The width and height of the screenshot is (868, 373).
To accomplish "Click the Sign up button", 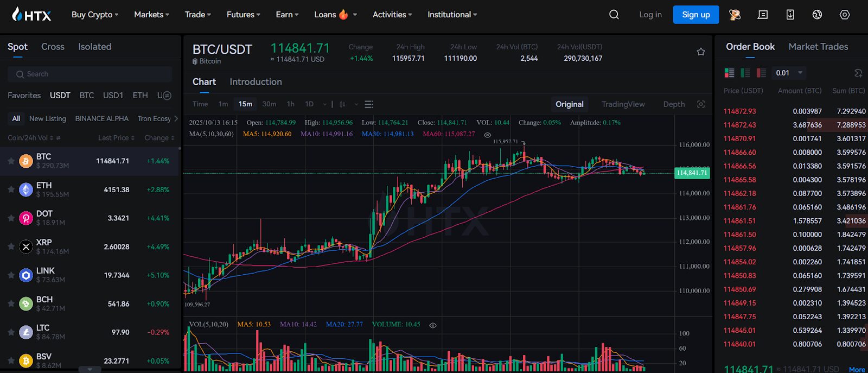I will (x=695, y=15).
